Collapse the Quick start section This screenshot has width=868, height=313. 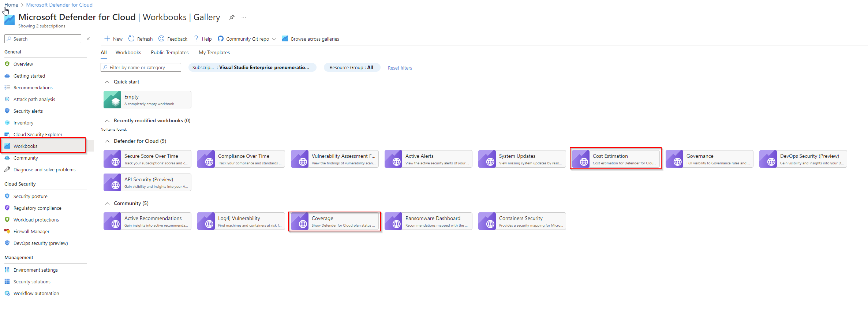click(107, 82)
